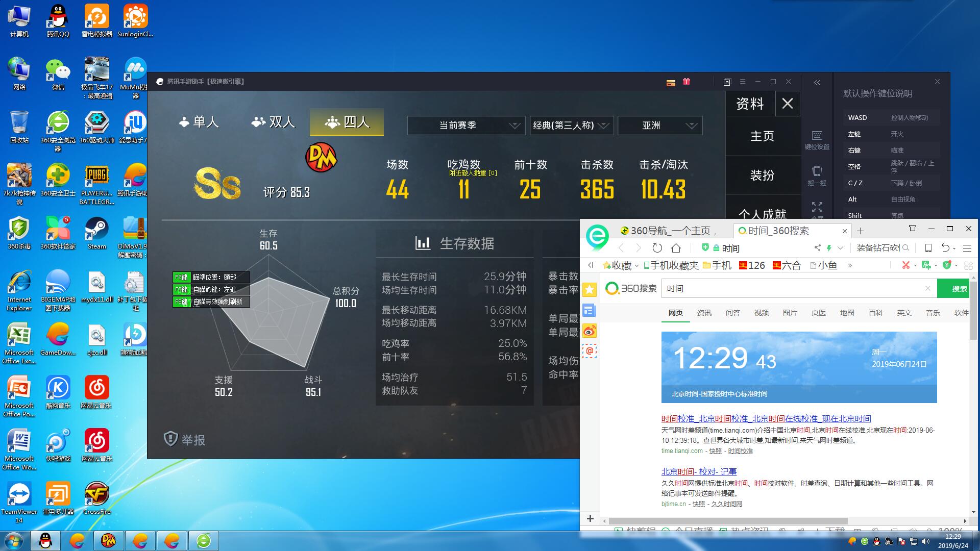Open the 当前赛季 season dropdown

465,126
